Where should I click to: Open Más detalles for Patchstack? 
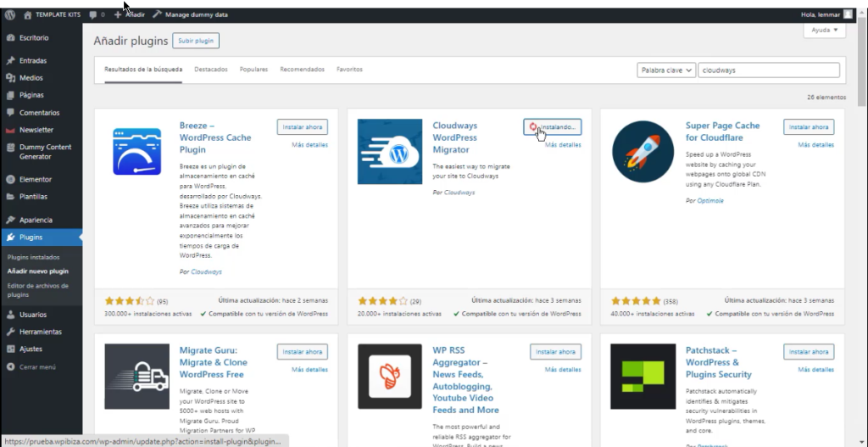tap(816, 370)
